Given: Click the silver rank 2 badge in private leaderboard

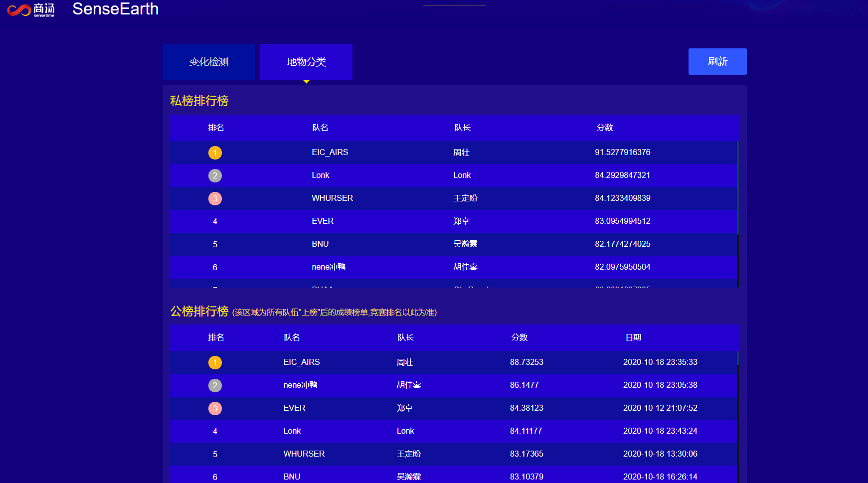Looking at the screenshot, I should point(215,175).
